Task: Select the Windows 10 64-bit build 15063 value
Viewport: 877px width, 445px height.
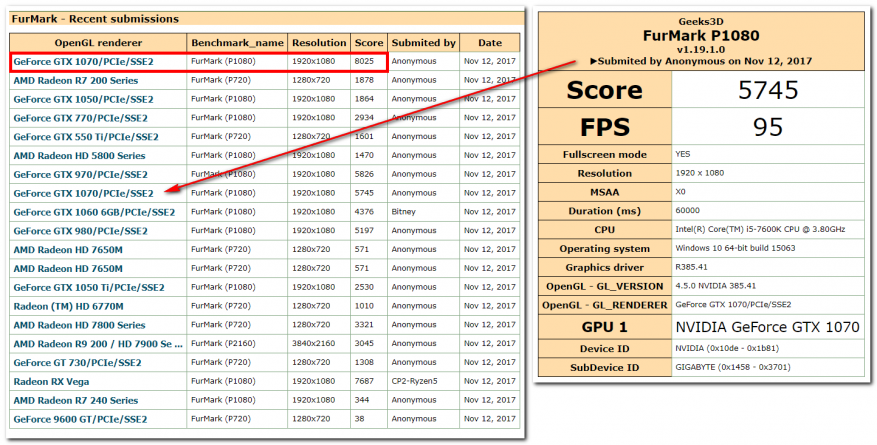Action: 735,248
